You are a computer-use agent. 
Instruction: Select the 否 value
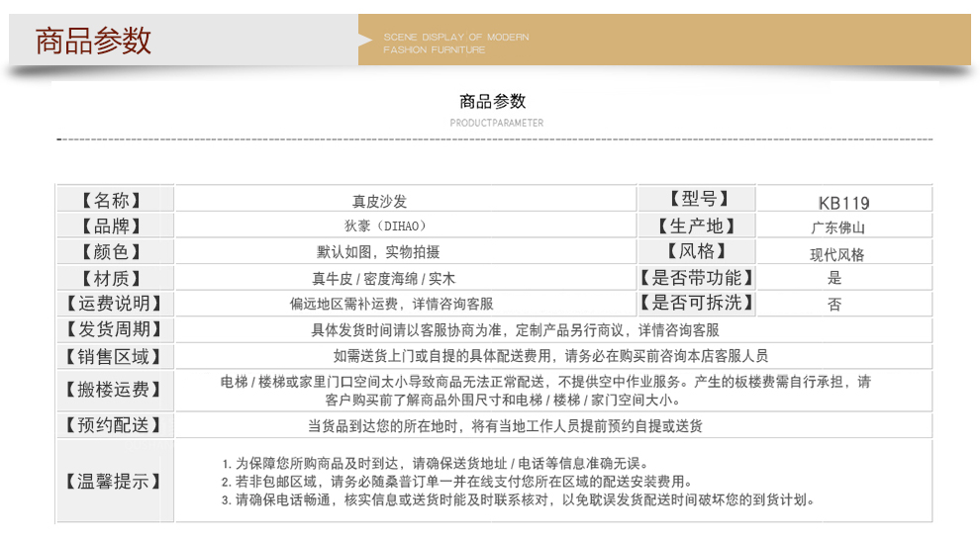point(834,305)
